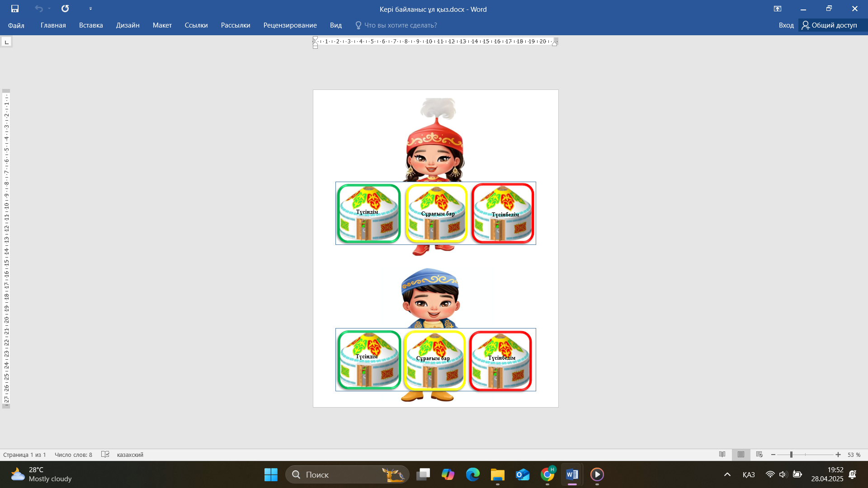
Task: Click the Undo arrow icon
Action: 39,9
